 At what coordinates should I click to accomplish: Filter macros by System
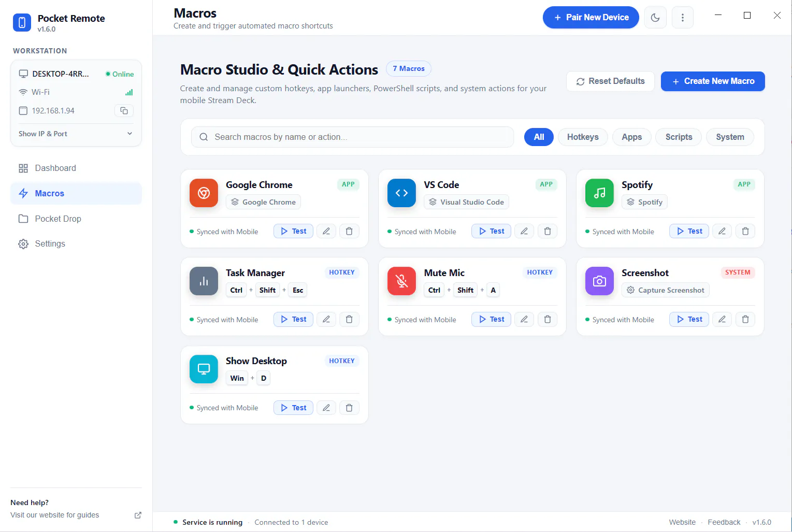point(730,137)
